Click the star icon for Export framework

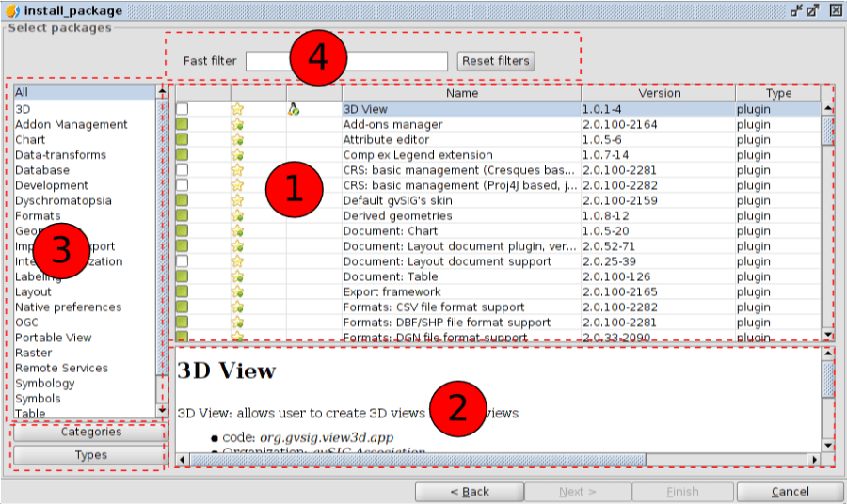point(237,291)
